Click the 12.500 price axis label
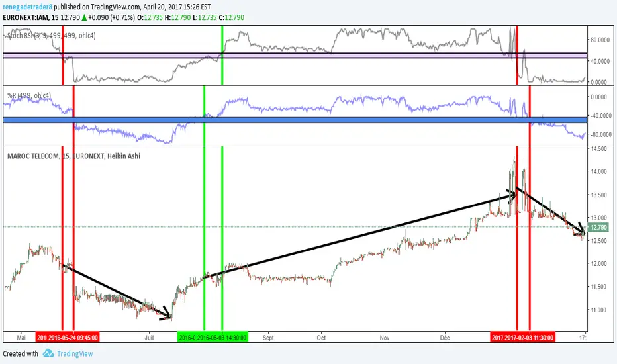This screenshot has width=617, height=364. click(x=598, y=240)
